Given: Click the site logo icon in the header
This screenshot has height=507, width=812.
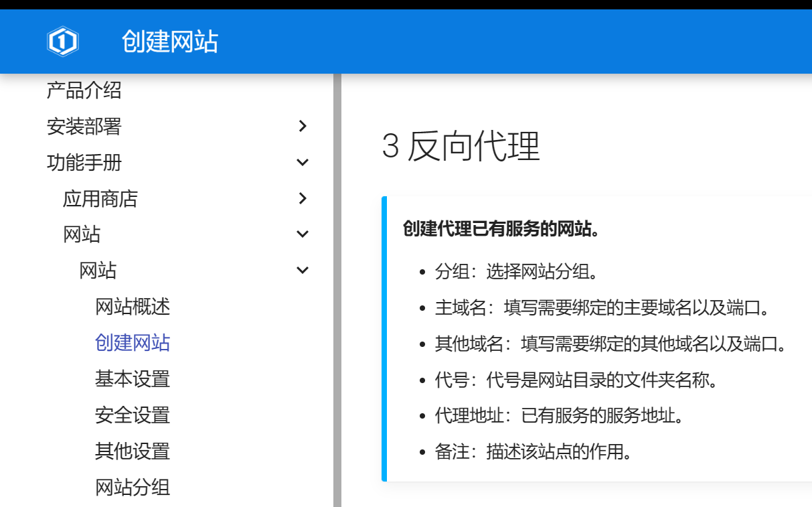Looking at the screenshot, I should coord(64,41).
